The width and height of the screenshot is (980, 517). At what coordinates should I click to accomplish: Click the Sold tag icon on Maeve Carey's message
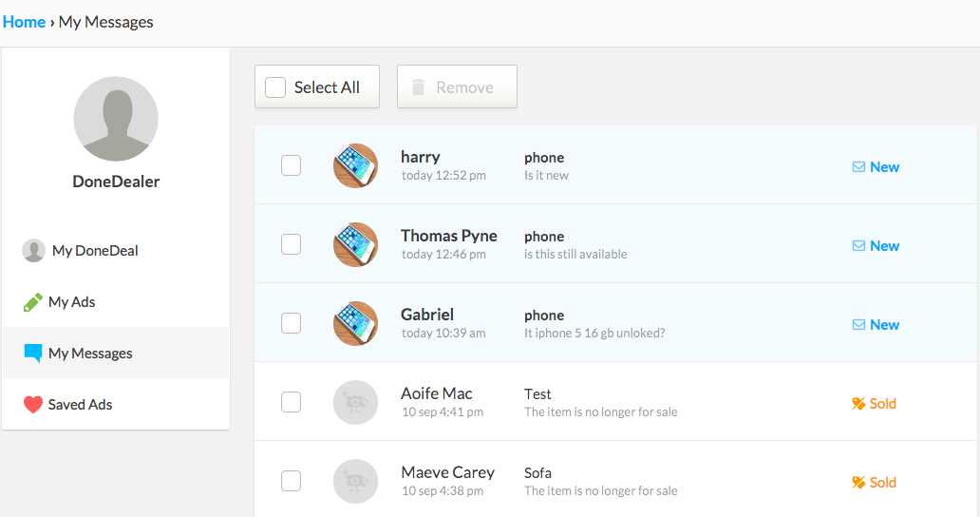858,482
